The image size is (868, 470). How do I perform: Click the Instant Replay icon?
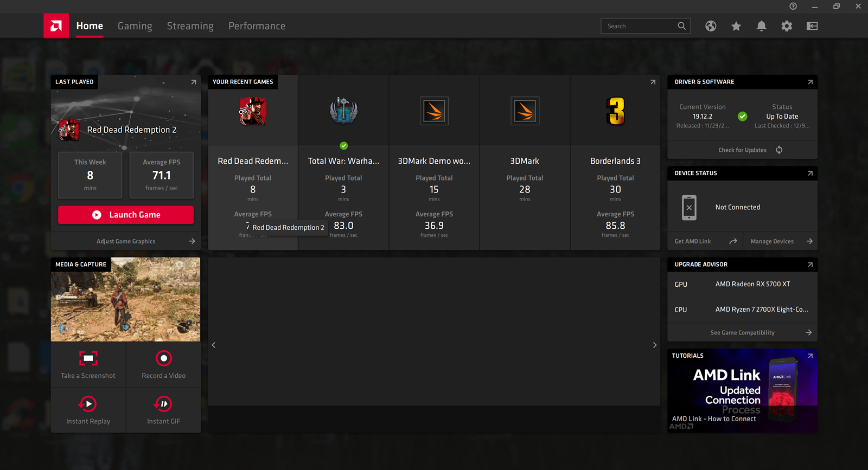tap(88, 404)
